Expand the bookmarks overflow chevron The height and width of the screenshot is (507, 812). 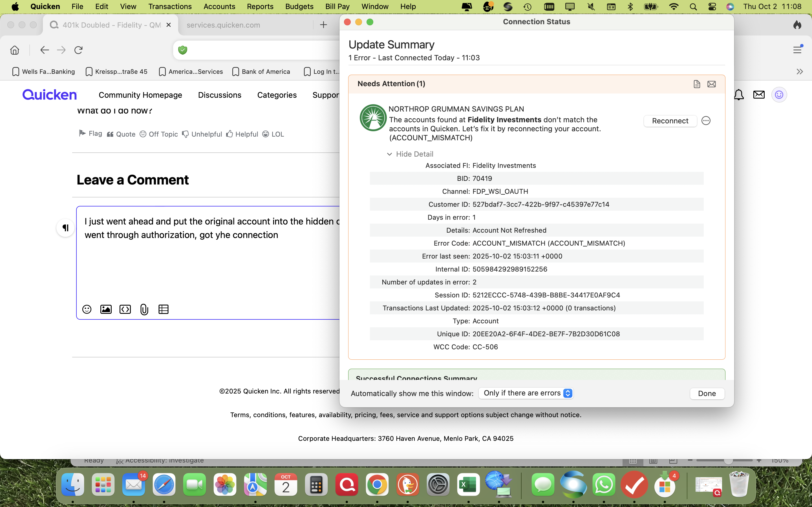point(800,72)
